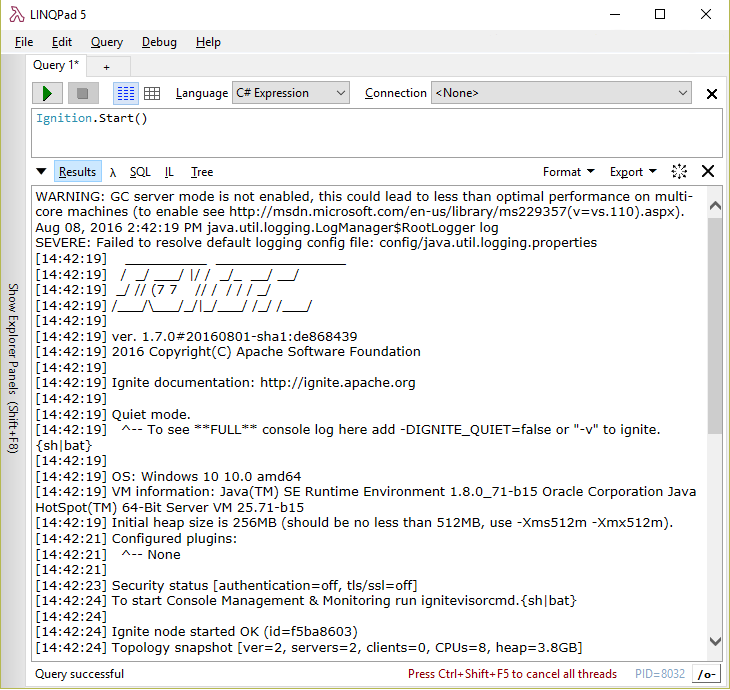Click the Security status log line

226,585
